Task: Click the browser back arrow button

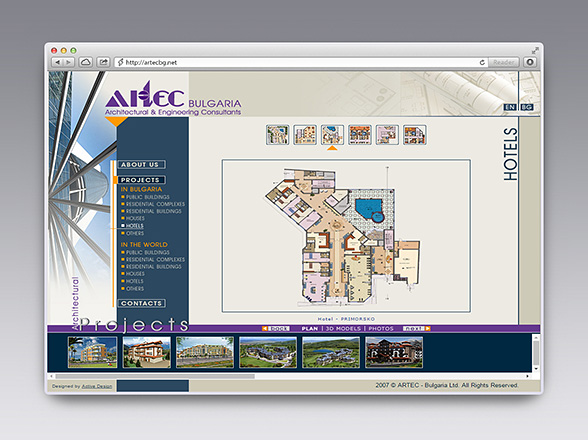Action: 57,62
